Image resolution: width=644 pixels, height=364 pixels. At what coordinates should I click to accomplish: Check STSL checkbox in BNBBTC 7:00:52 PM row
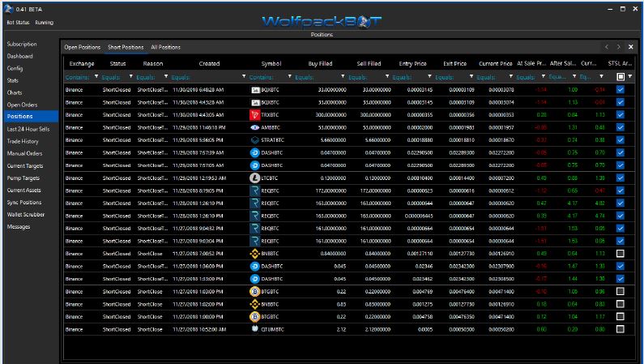(x=621, y=254)
